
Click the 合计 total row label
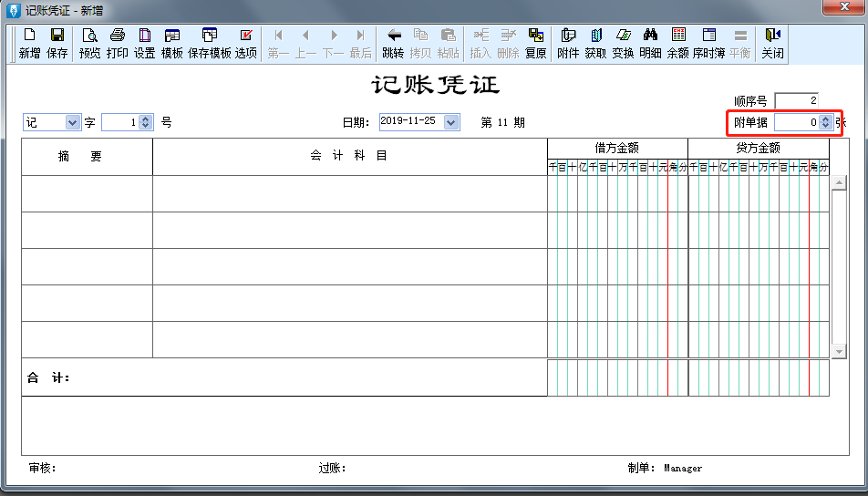click(48, 378)
